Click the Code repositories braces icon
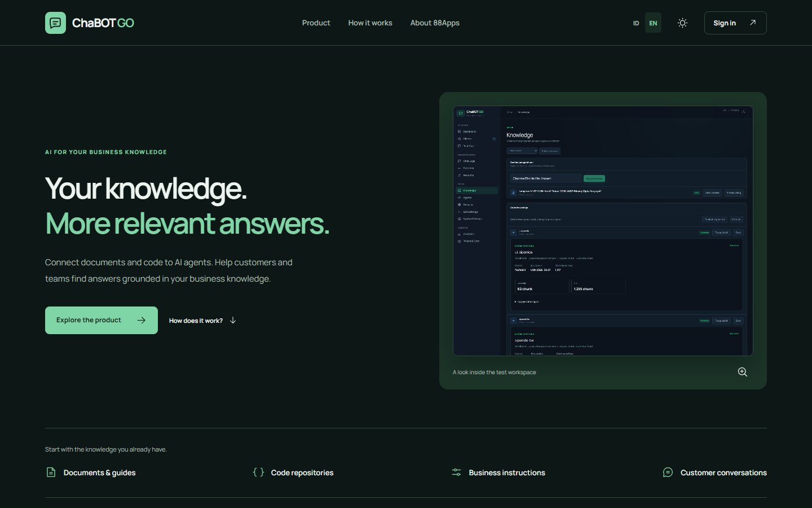Screen dimensions: 812x508 coord(258,472)
